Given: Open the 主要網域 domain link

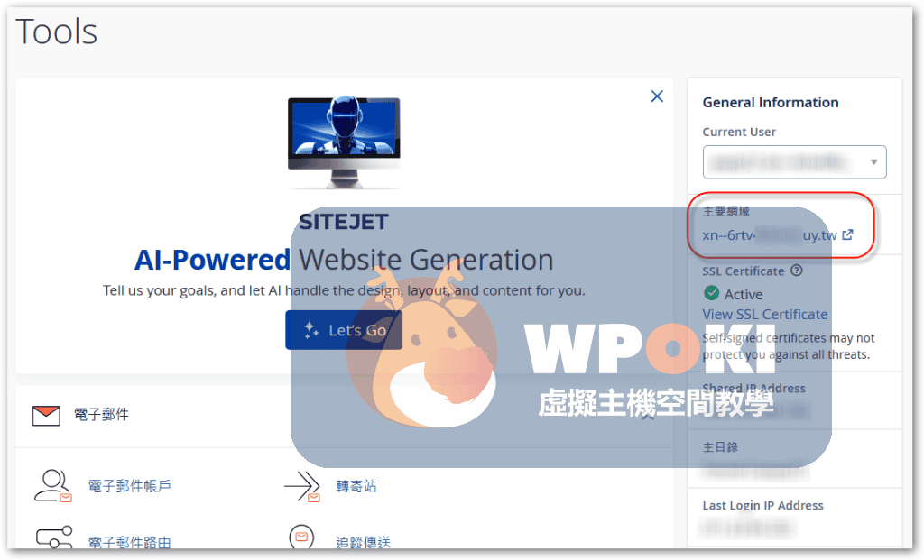Looking at the screenshot, I should click(769, 235).
